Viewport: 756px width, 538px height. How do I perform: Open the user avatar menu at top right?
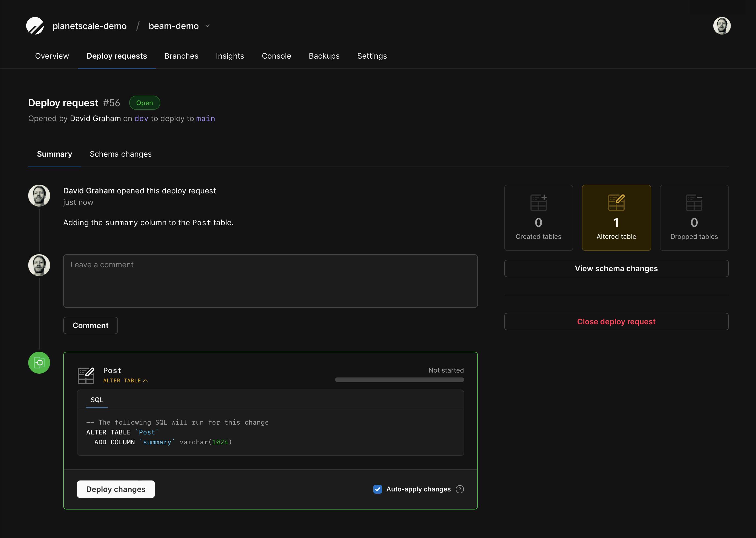tap(722, 26)
